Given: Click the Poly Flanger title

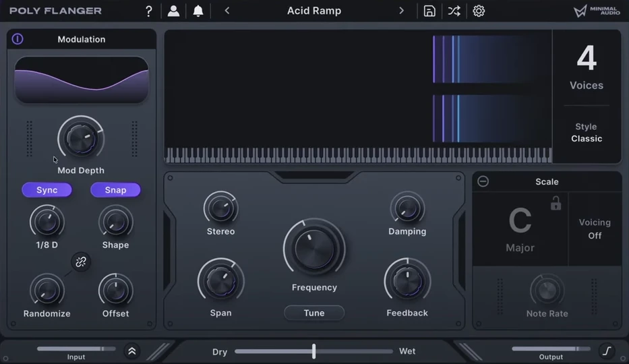Looking at the screenshot, I should (55, 11).
